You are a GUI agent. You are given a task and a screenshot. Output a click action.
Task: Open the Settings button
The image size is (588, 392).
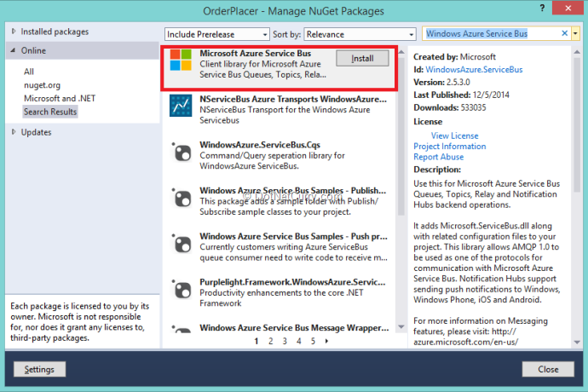click(x=39, y=369)
